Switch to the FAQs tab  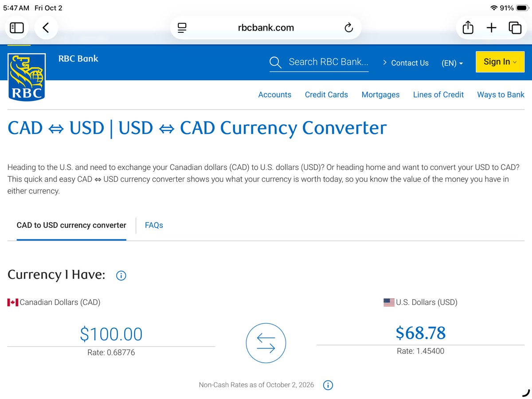154,225
